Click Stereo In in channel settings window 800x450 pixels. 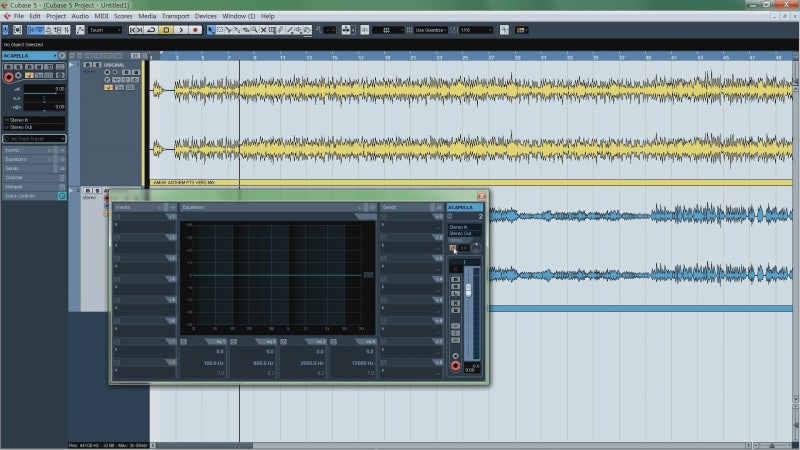[x=464, y=227]
